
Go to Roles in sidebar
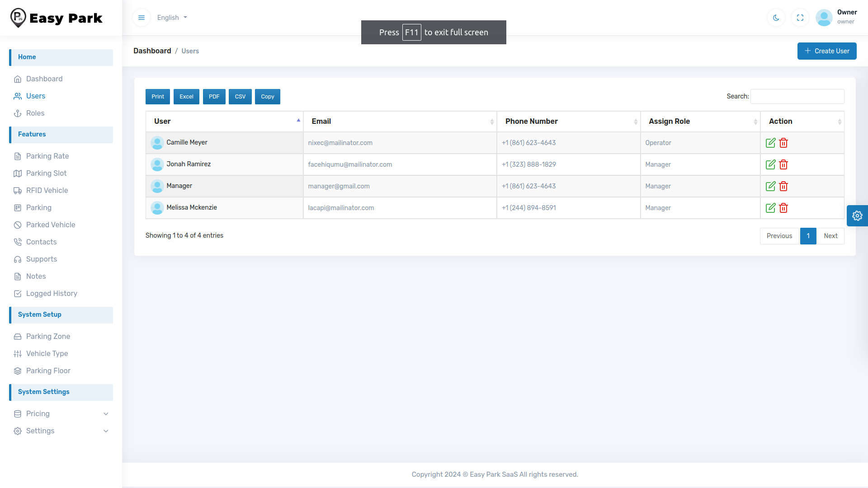pyautogui.click(x=35, y=113)
